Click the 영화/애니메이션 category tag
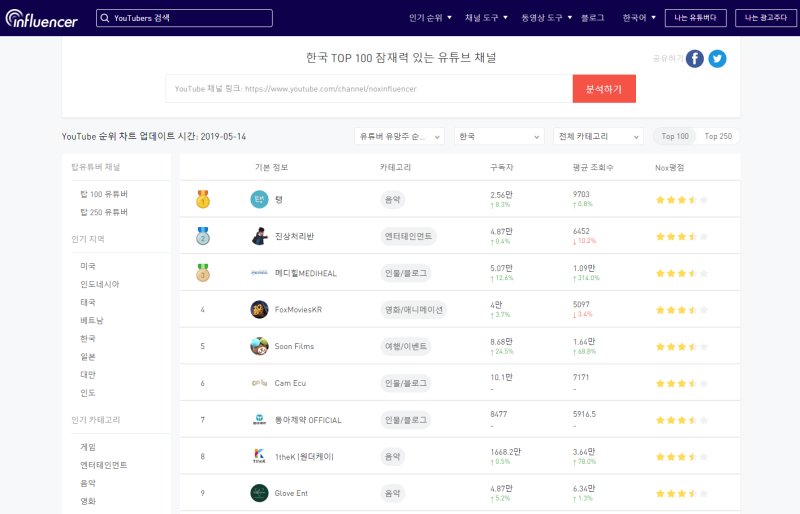 pos(414,310)
